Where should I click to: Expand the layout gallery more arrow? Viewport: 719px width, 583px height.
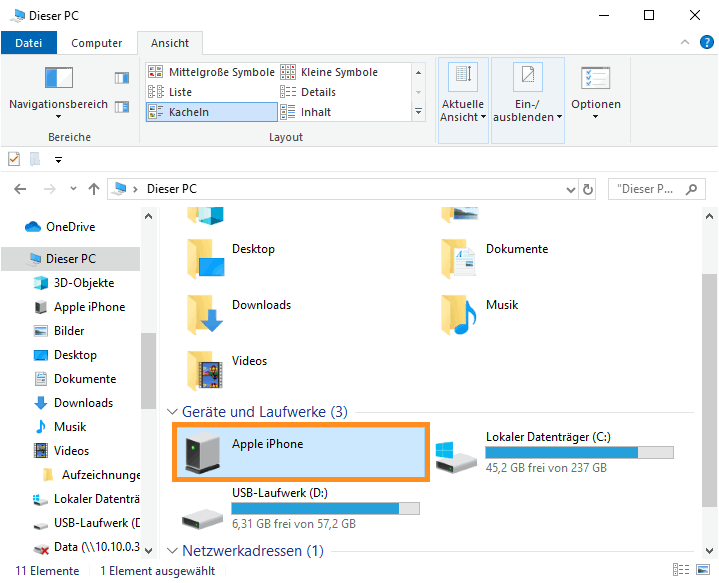tap(418, 111)
